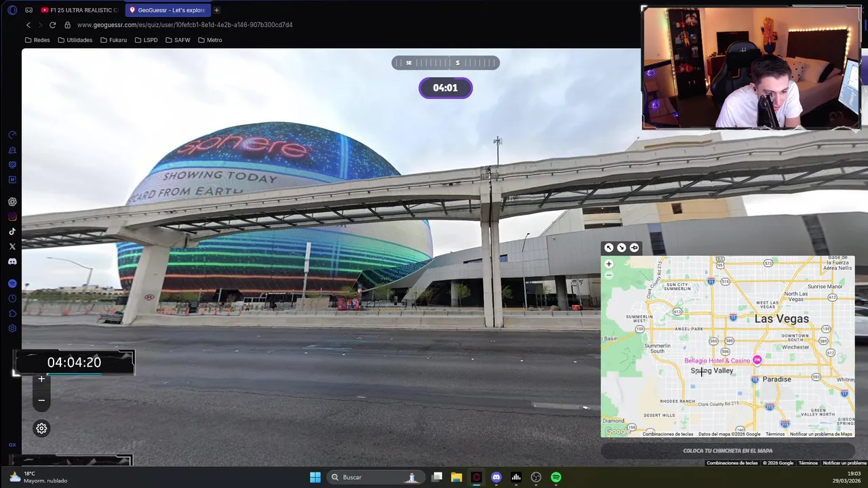Select the GeoGuessr – Let's explore tab
The height and width of the screenshot is (488, 868).
point(167,10)
